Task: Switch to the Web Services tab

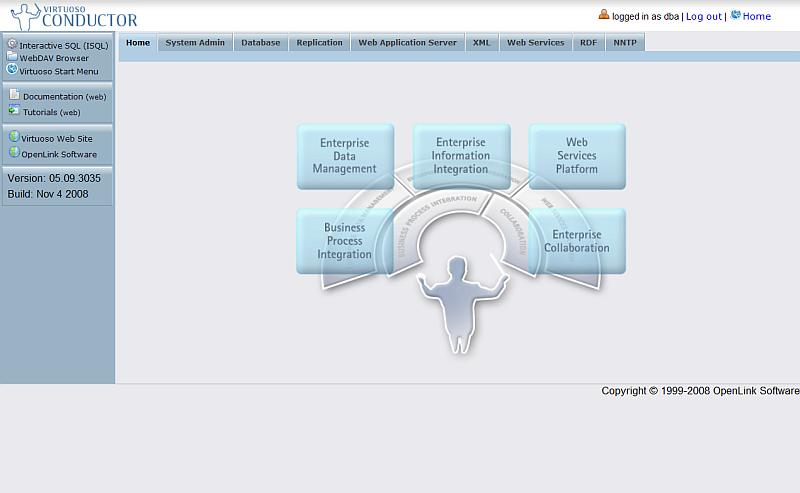Action: 536,42
